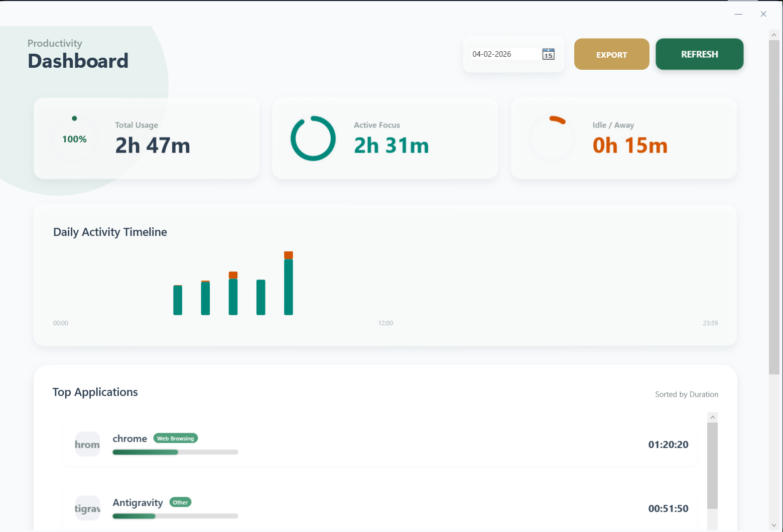Image resolution: width=783 pixels, height=532 pixels.
Task: Toggle the Web Browsing badge on chrome
Action: (175, 438)
